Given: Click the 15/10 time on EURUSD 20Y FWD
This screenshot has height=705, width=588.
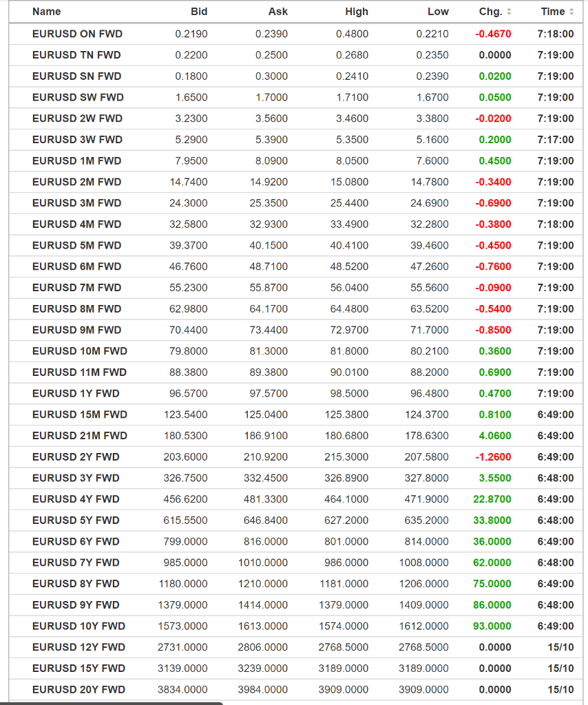Looking at the screenshot, I should tap(560, 689).
